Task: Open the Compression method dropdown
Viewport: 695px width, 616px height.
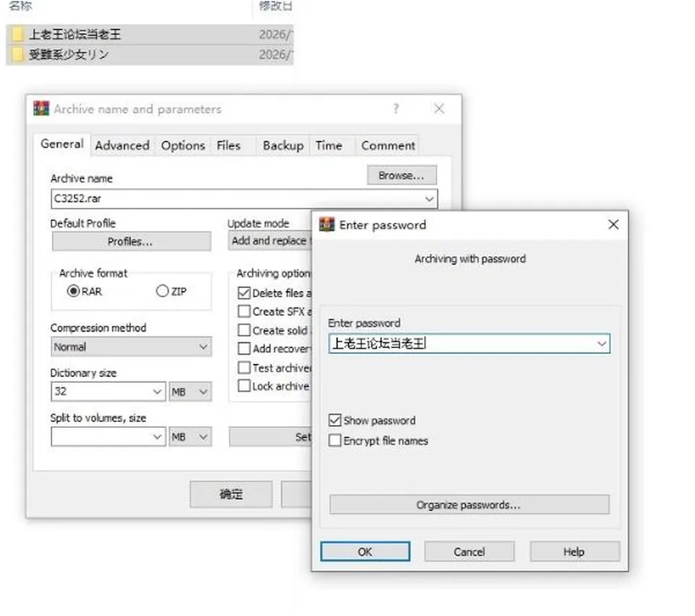Action: [131, 347]
